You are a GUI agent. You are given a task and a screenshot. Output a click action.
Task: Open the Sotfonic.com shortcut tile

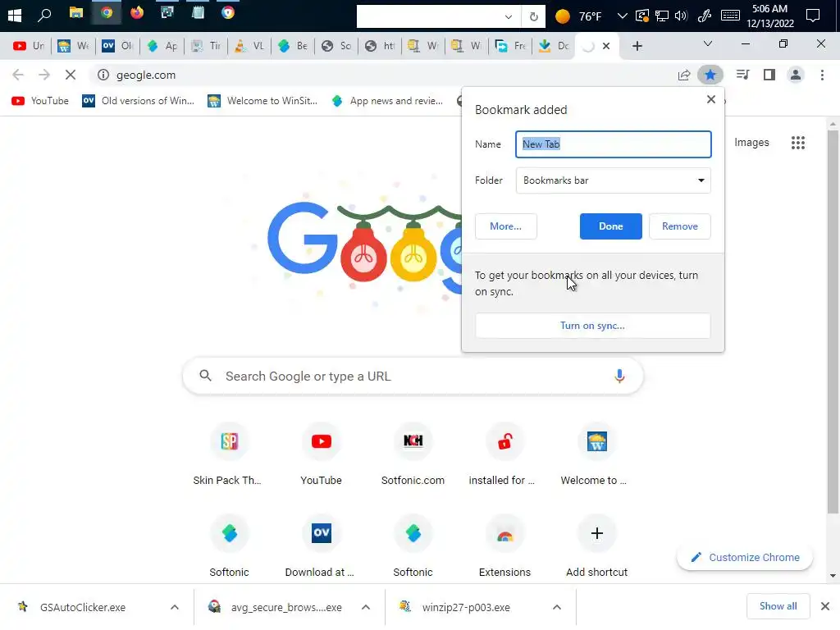[x=413, y=454]
